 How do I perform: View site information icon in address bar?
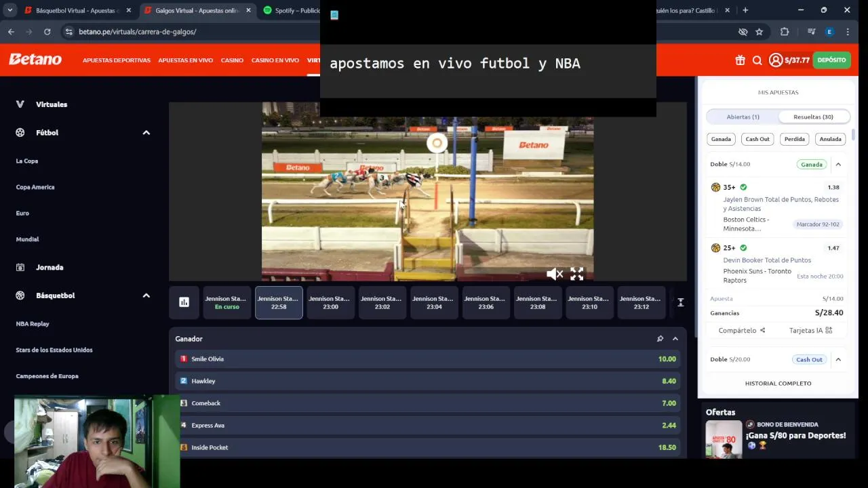68,32
